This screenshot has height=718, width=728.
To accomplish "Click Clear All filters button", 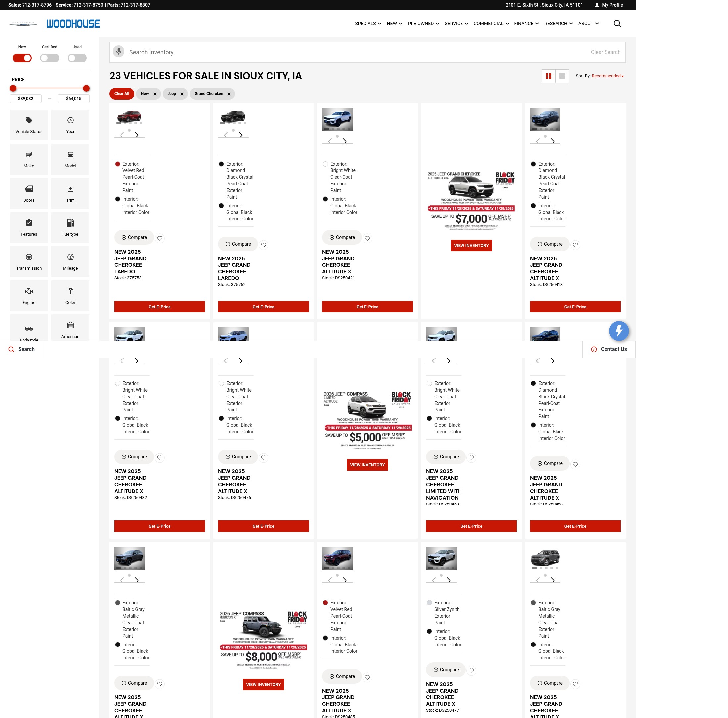I will (122, 94).
